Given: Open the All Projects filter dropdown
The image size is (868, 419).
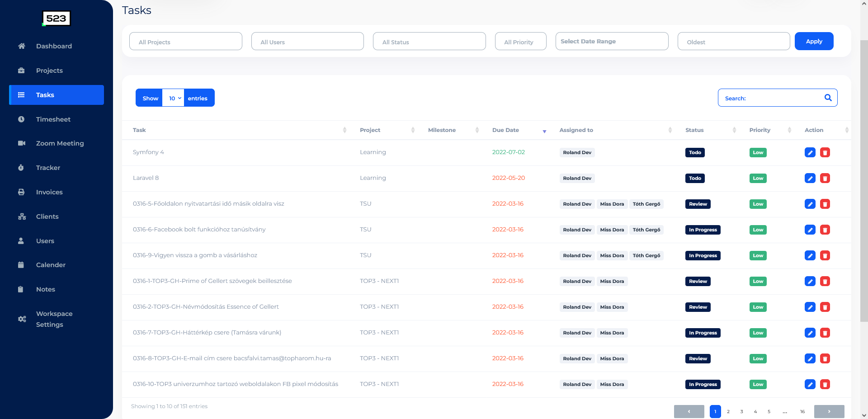Looking at the screenshot, I should [185, 42].
